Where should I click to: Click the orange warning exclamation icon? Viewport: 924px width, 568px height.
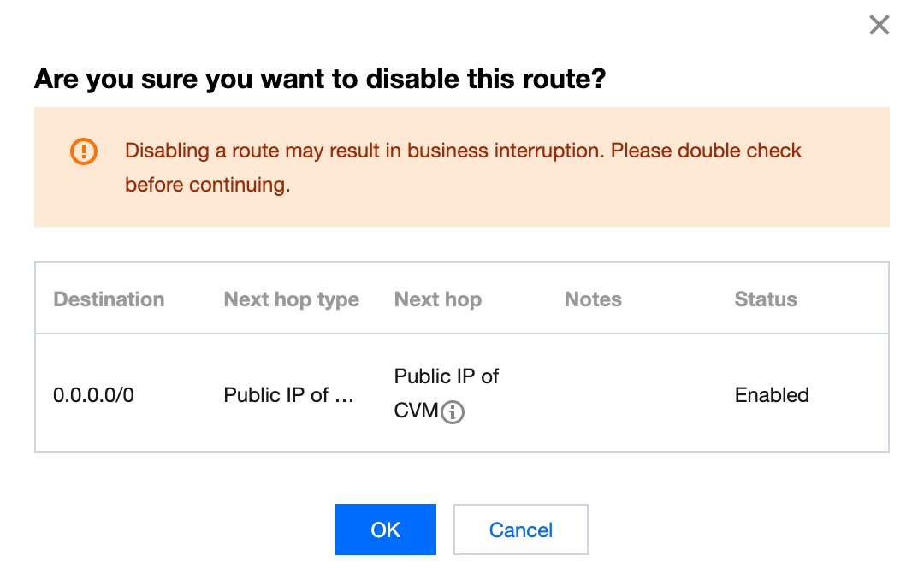click(x=83, y=152)
